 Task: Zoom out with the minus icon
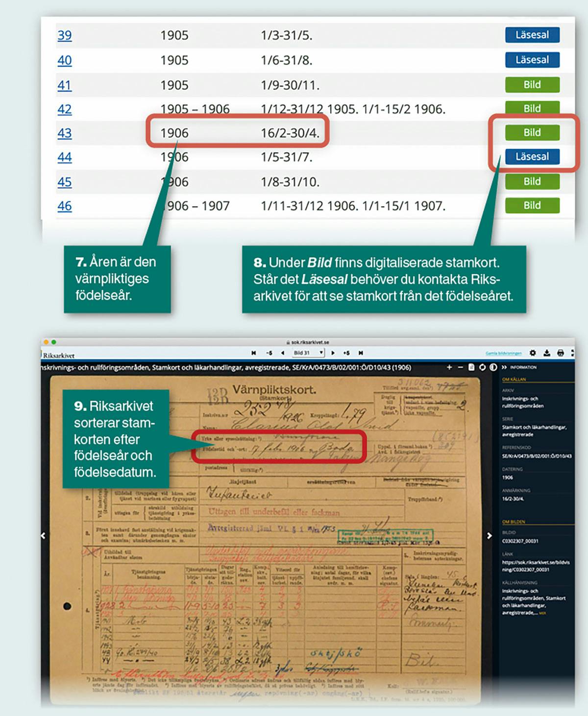pos(460,367)
